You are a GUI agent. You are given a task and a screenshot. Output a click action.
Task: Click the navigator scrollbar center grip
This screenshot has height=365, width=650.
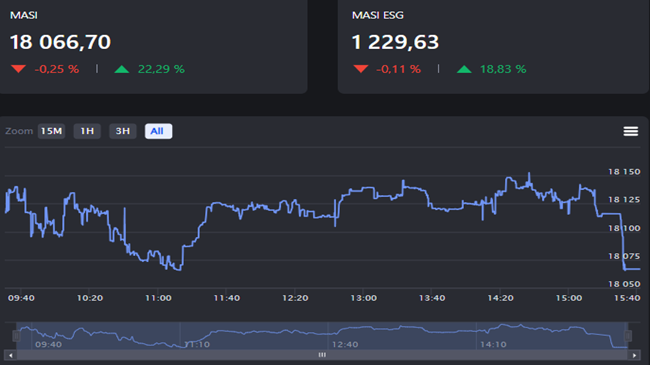click(322, 355)
